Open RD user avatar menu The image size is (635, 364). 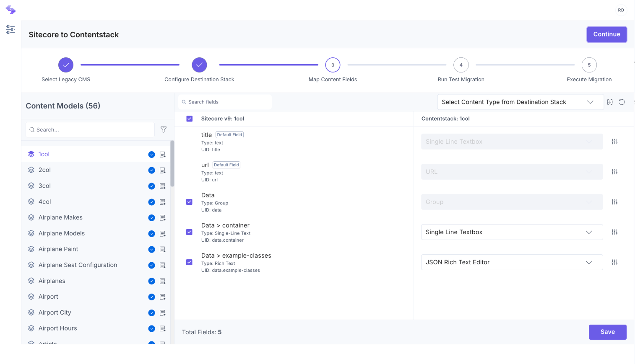621,10
